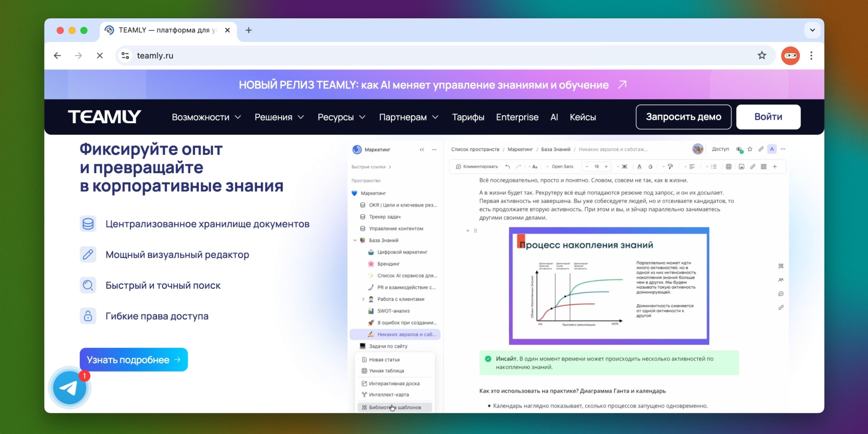Click the undo arrow in editor toolbar
The image size is (868, 434).
pyautogui.click(x=507, y=166)
